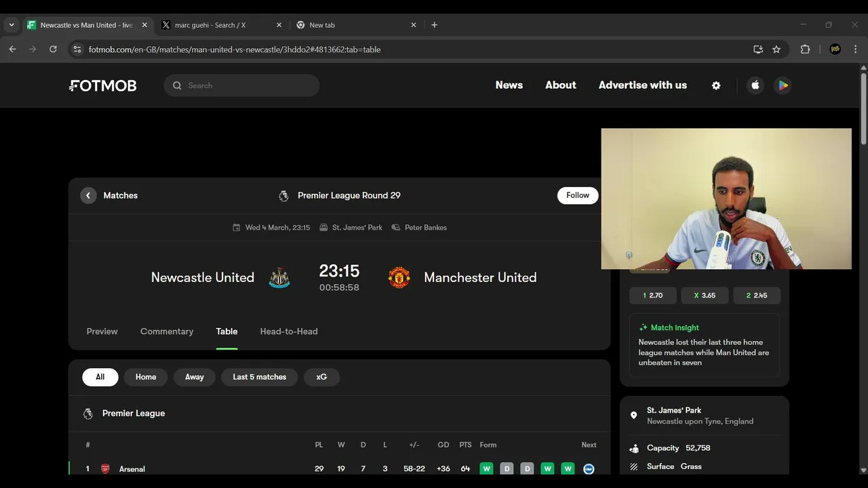Click the Follow button

(x=578, y=195)
